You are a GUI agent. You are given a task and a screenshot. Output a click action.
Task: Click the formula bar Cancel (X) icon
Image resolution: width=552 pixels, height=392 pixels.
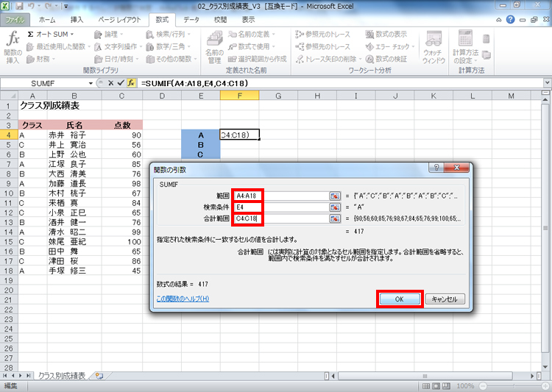point(111,83)
